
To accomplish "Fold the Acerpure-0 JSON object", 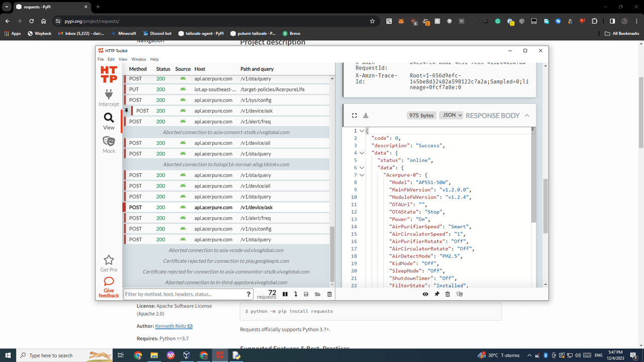I will click(x=361, y=175).
